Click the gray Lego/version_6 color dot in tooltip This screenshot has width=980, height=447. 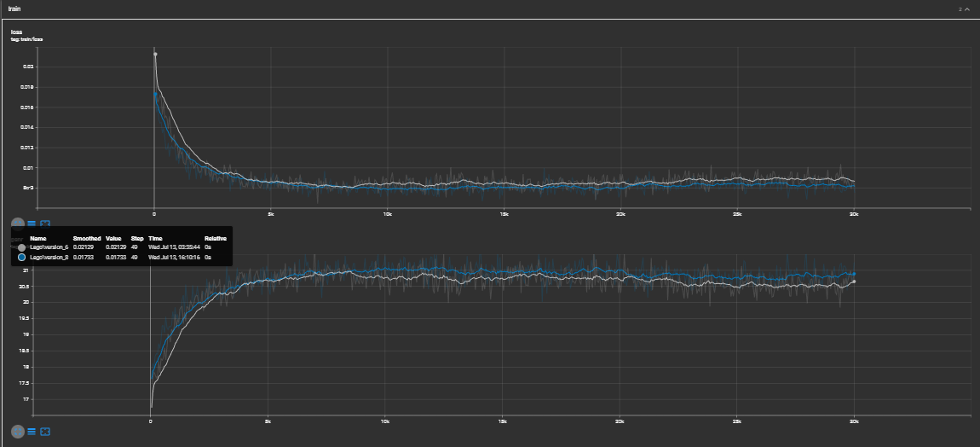(22, 248)
